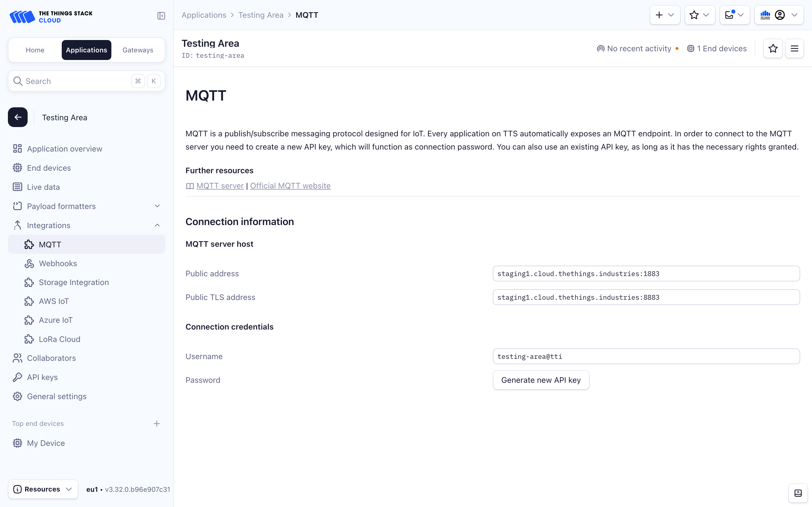Viewport: 812px width, 507px height.
Task: Toggle bookmark star for Testing Area
Action: [x=773, y=48]
